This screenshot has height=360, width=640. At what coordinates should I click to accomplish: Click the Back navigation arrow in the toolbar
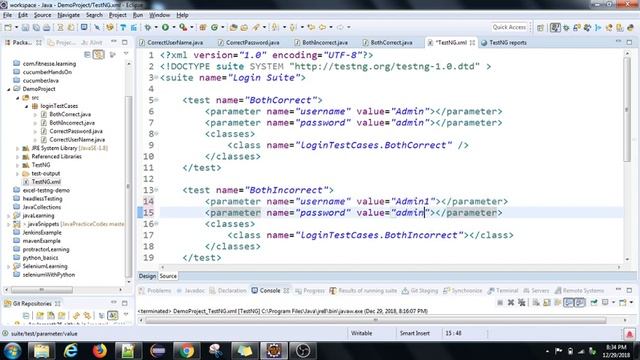322,27
